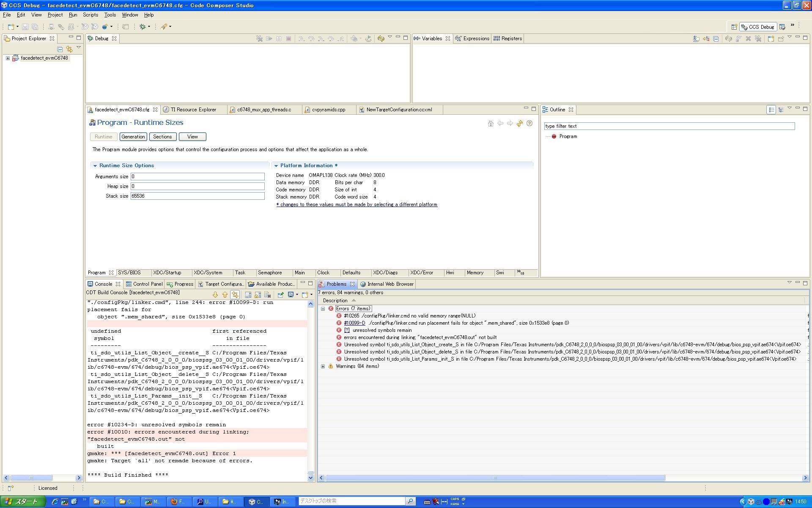Click the Stack size input field
The image size is (812, 508).
(197, 196)
